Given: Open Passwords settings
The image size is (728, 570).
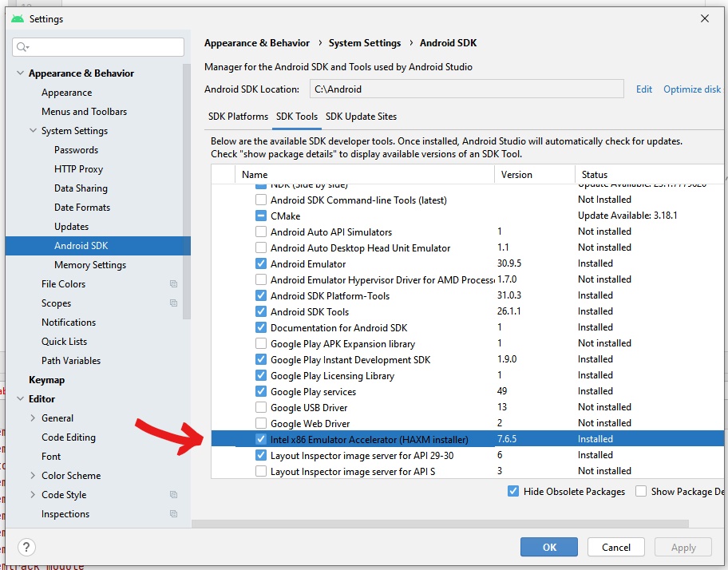Looking at the screenshot, I should coord(76,150).
